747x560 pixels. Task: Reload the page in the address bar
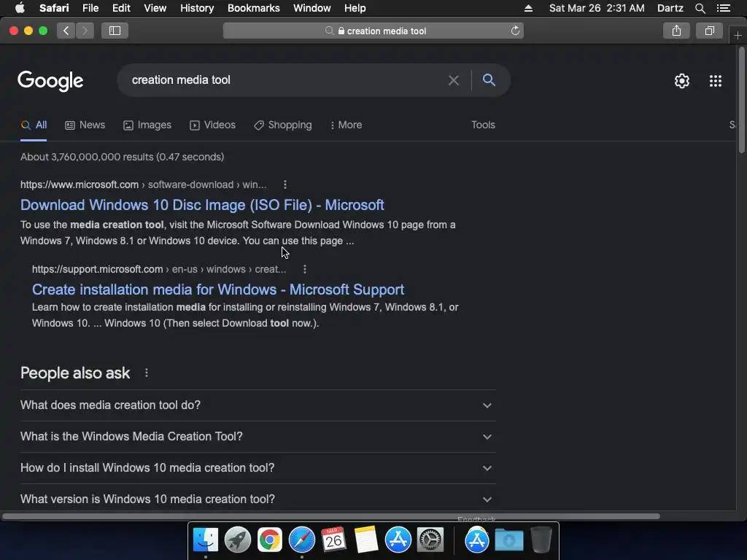click(515, 31)
